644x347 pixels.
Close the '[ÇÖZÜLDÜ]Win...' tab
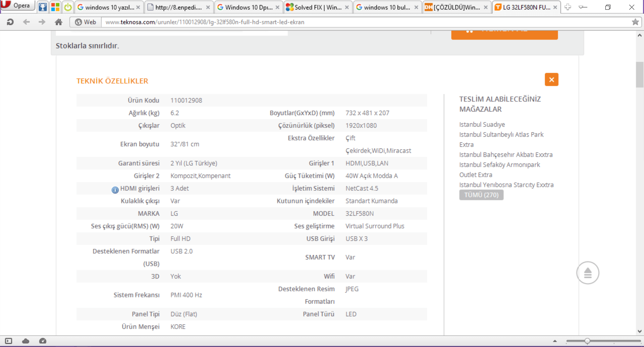(x=486, y=7)
